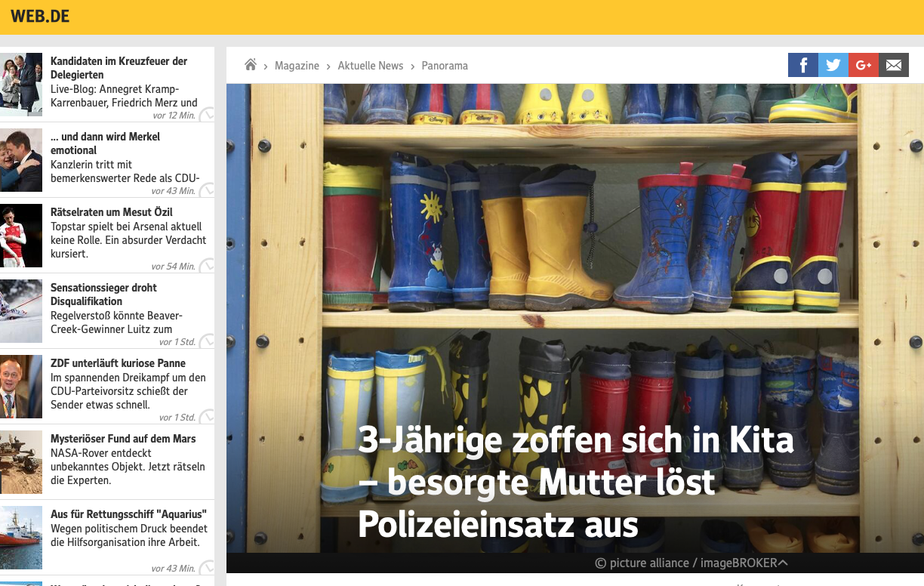Image resolution: width=924 pixels, height=586 pixels.
Task: Click the '© picture alliance / imageBROKER' credit
Action: (x=685, y=563)
